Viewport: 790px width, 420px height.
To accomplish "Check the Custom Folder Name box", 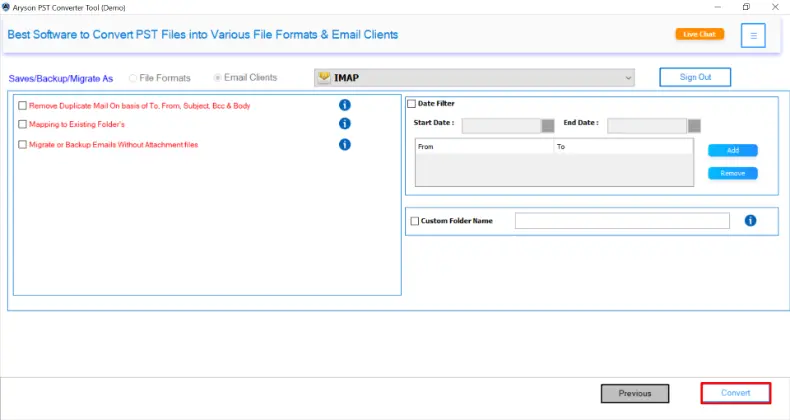I will [x=415, y=221].
